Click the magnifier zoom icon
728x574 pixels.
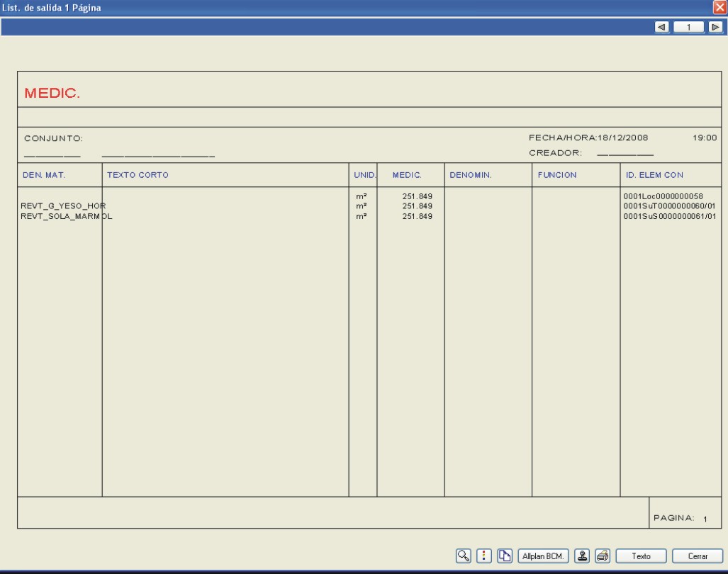coord(464,556)
